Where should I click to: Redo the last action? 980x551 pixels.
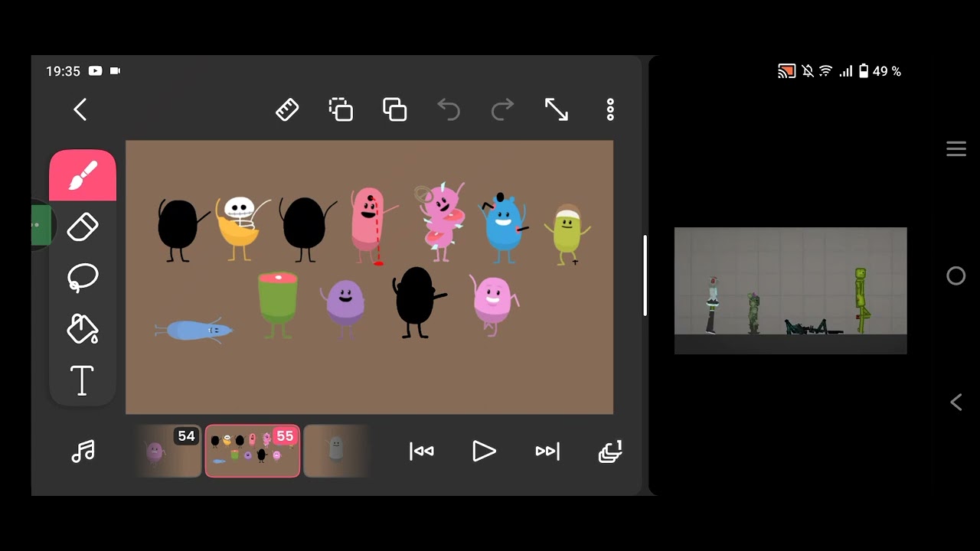click(502, 109)
